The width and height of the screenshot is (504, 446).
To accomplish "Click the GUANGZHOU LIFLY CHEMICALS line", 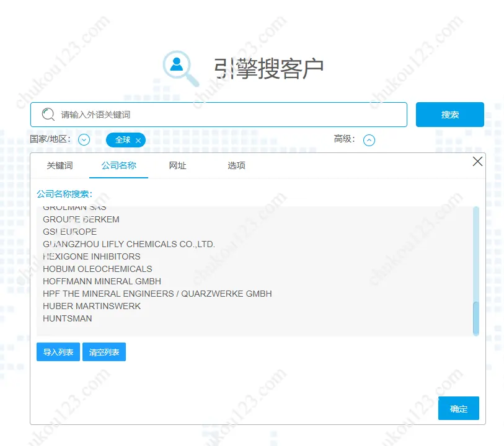I will point(129,244).
